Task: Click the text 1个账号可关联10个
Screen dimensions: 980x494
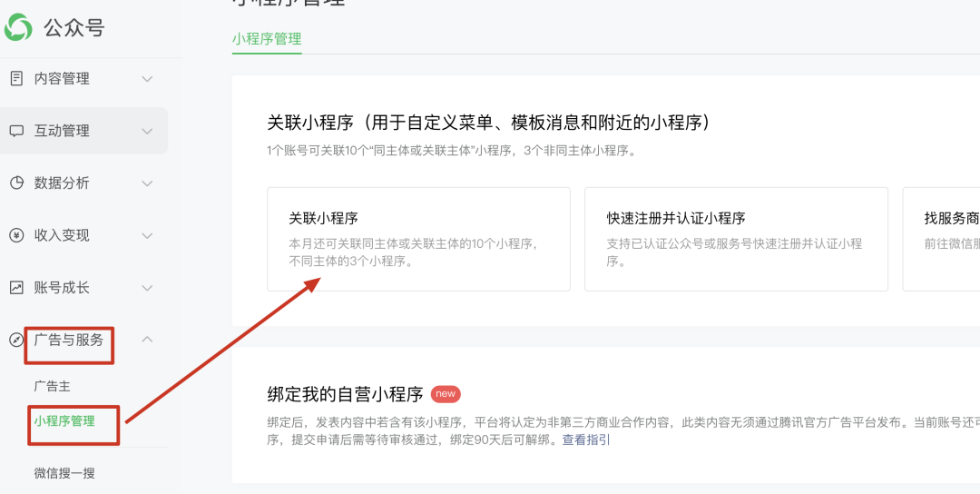Action: point(452,152)
